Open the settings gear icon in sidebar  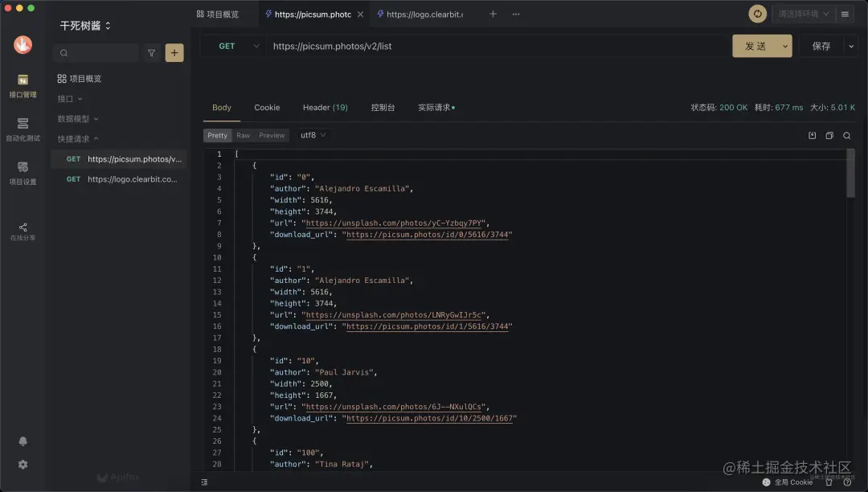[x=23, y=465]
